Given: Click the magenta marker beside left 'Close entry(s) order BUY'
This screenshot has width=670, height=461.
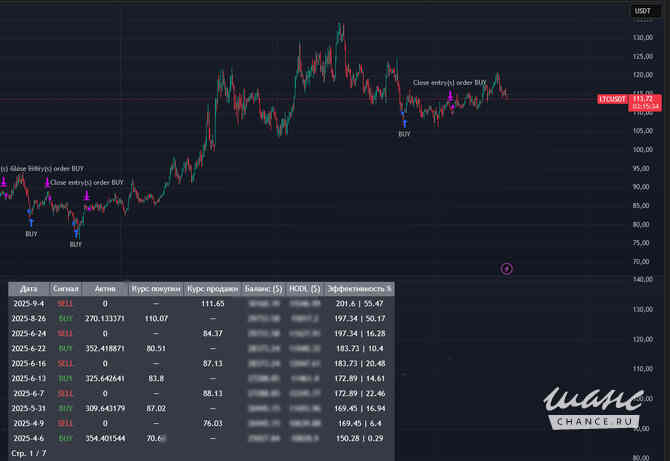Looking at the screenshot, I should tap(46, 182).
